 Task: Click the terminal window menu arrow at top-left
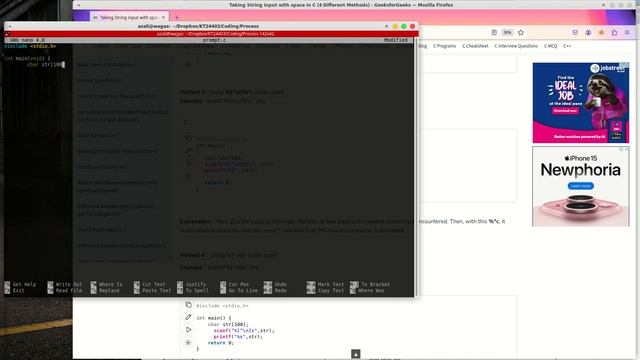[10, 26]
